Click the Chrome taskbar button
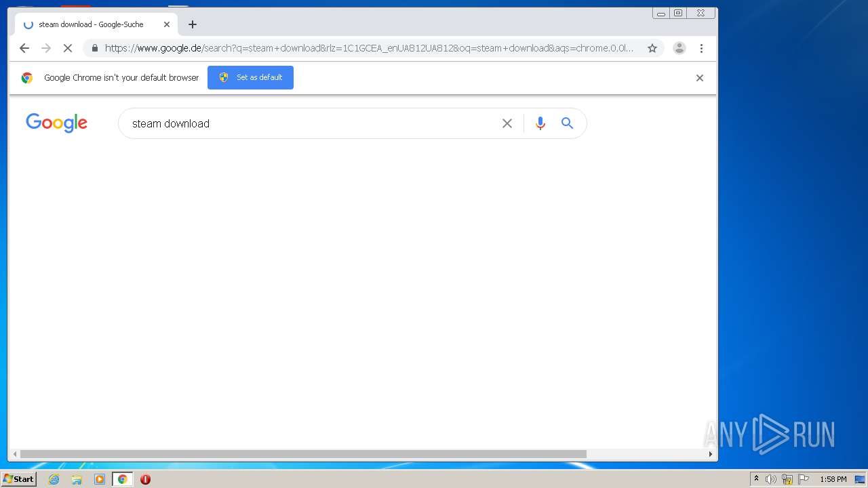 tap(122, 479)
